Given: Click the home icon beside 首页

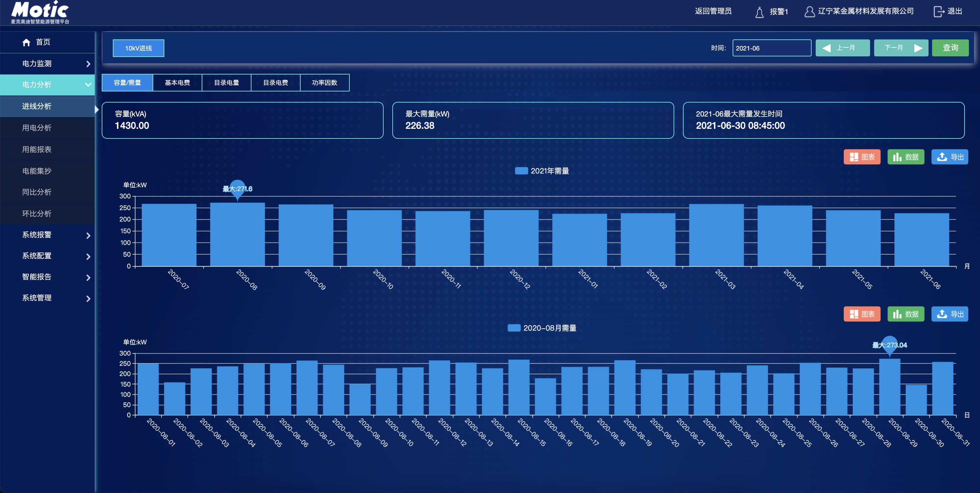Looking at the screenshot, I should pos(26,42).
